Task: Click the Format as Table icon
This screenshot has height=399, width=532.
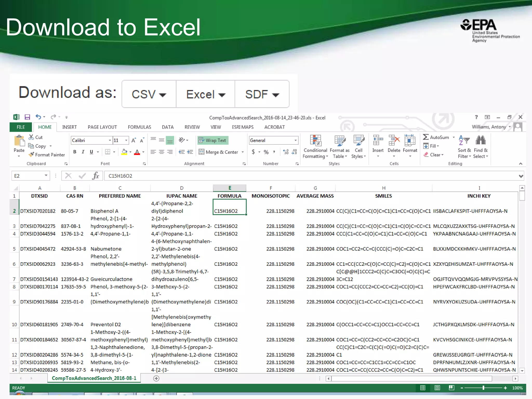Action: coord(340,141)
